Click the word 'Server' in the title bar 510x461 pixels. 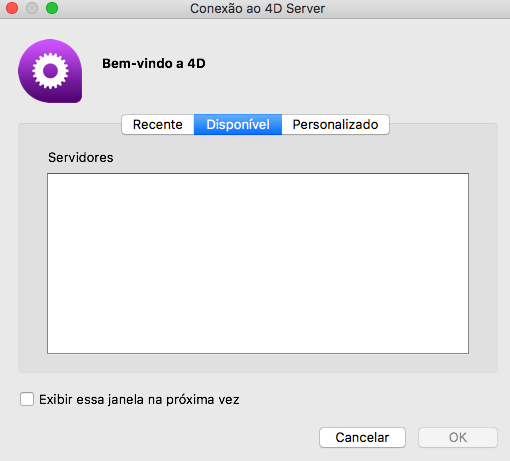[305, 9]
